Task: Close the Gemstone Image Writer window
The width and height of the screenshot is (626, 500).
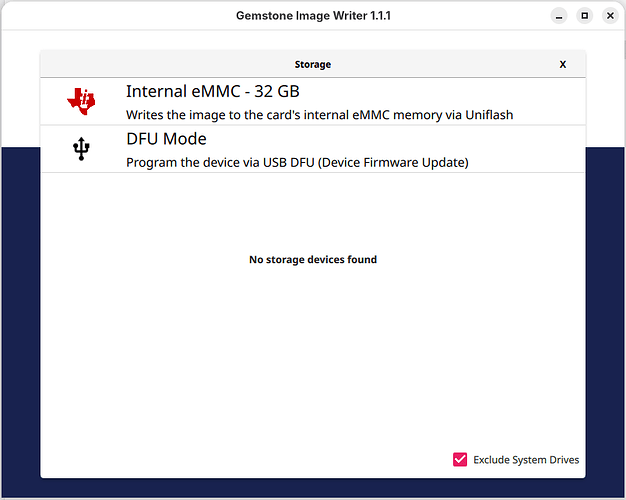Action: [610, 16]
